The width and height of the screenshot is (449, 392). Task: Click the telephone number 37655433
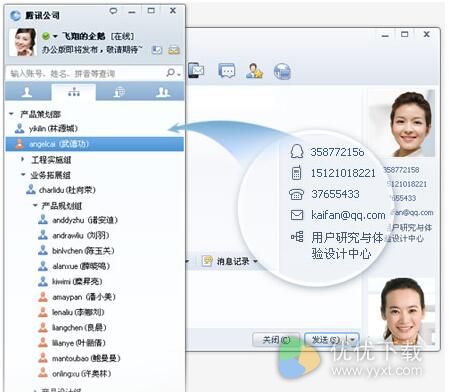tap(335, 194)
